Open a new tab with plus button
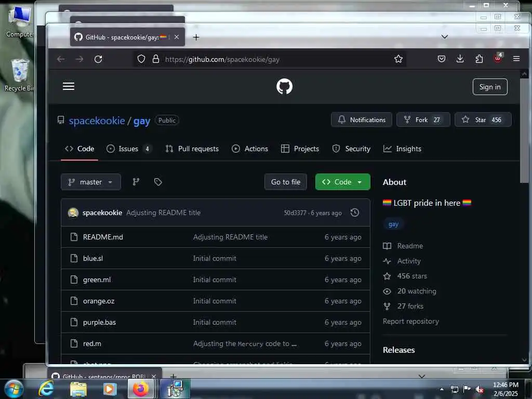 [x=196, y=37]
